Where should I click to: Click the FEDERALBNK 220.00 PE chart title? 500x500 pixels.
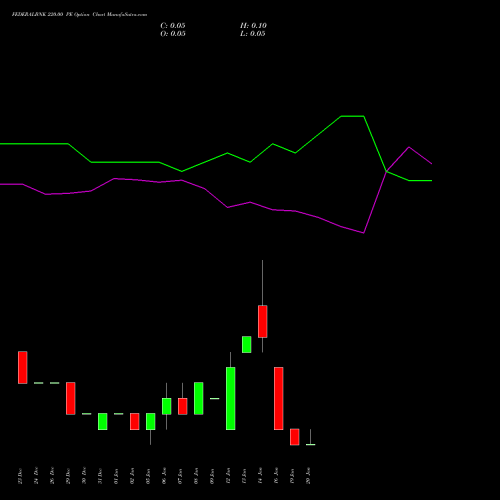coord(79,15)
